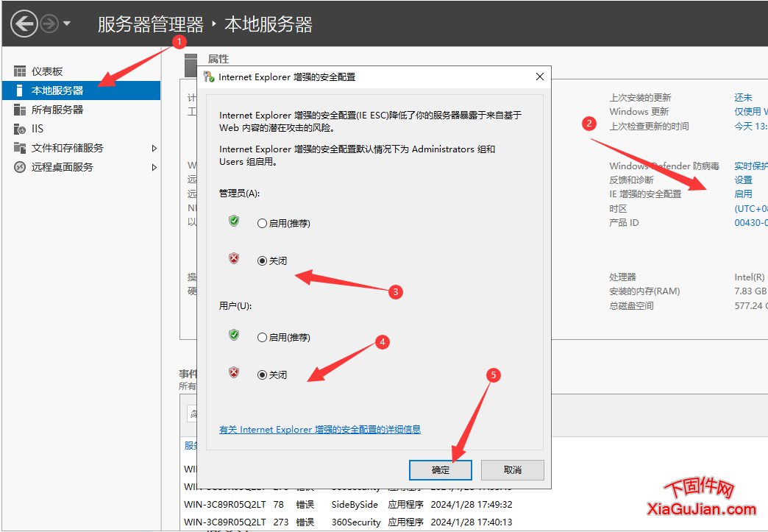The height and width of the screenshot is (532, 768).
Task: Click the IE ESC dialog title icon
Action: pos(209,77)
